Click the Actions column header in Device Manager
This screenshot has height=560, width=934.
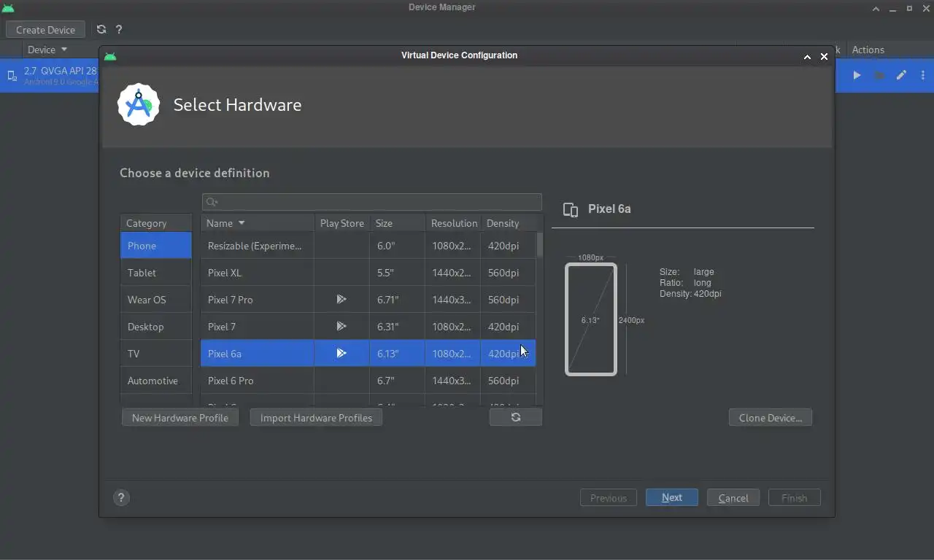[x=868, y=50]
